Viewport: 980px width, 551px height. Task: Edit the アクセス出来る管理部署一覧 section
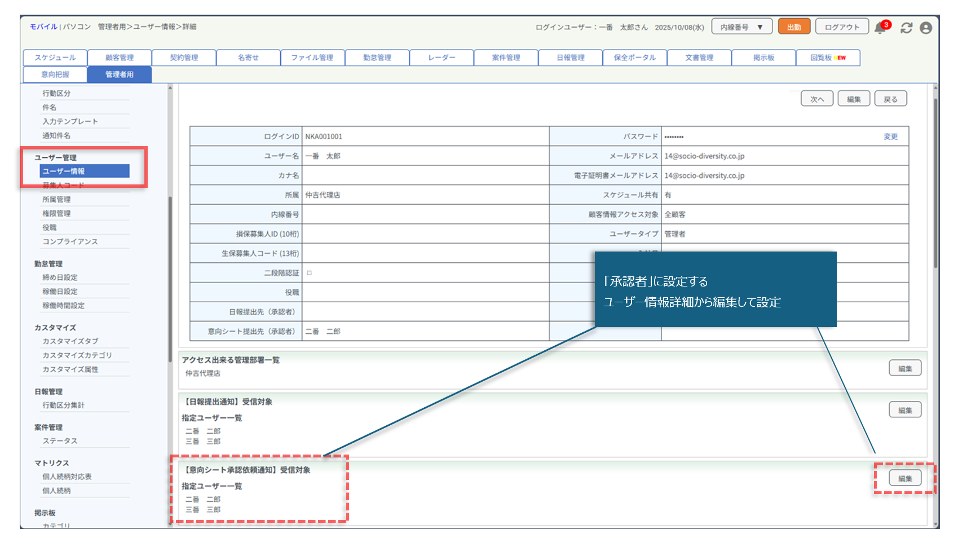[x=905, y=368]
